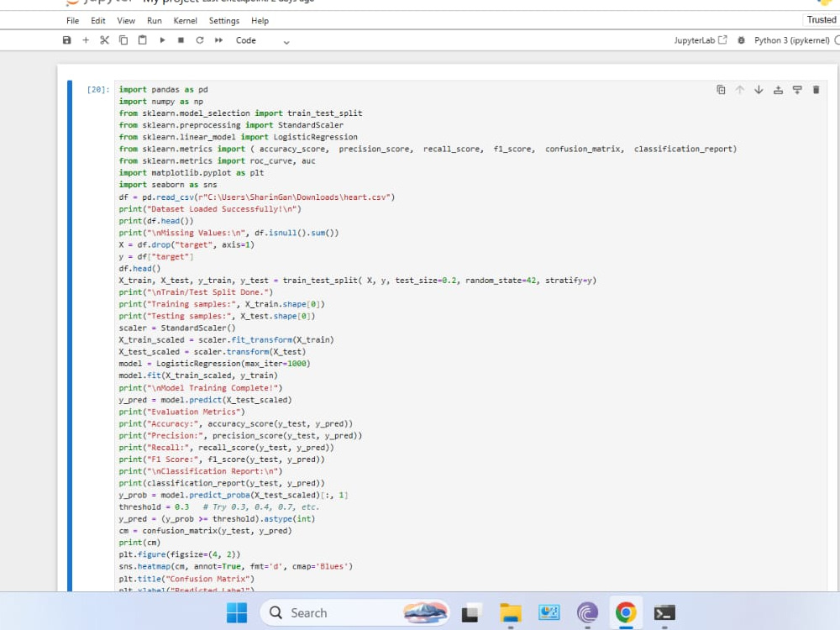Move the cell down with the arrow icon
Image resolution: width=840 pixels, height=630 pixels.
(759, 90)
